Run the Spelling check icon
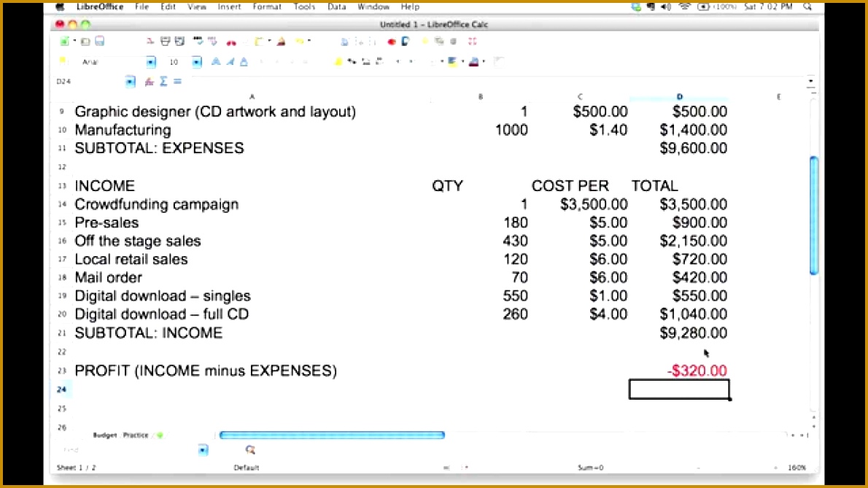Image resolution: width=868 pixels, height=488 pixels. click(198, 42)
